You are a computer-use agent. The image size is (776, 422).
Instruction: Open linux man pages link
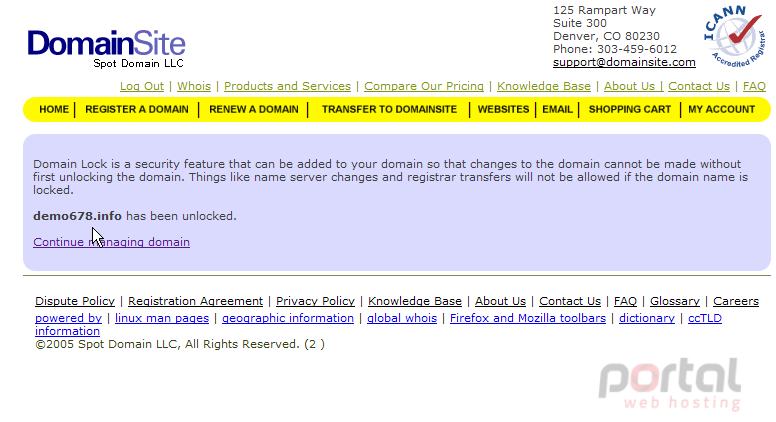162,318
